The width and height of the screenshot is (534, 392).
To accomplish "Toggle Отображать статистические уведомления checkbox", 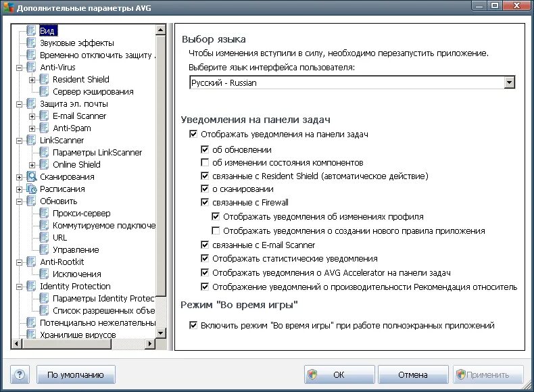I will tap(205, 258).
